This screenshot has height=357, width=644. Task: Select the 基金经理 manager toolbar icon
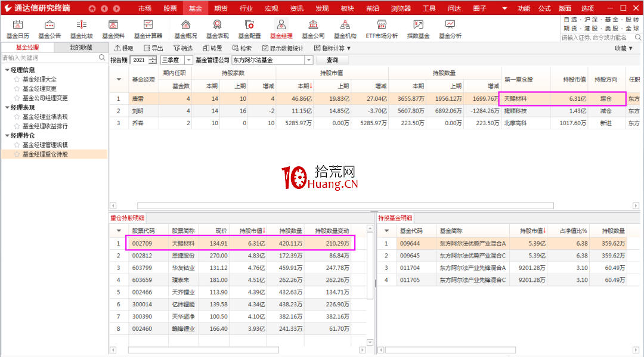point(281,30)
